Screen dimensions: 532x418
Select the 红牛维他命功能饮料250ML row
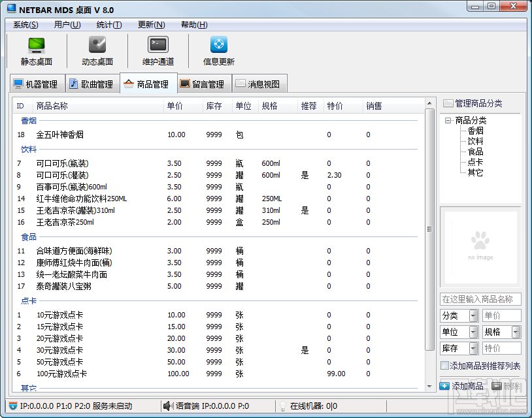coord(218,199)
